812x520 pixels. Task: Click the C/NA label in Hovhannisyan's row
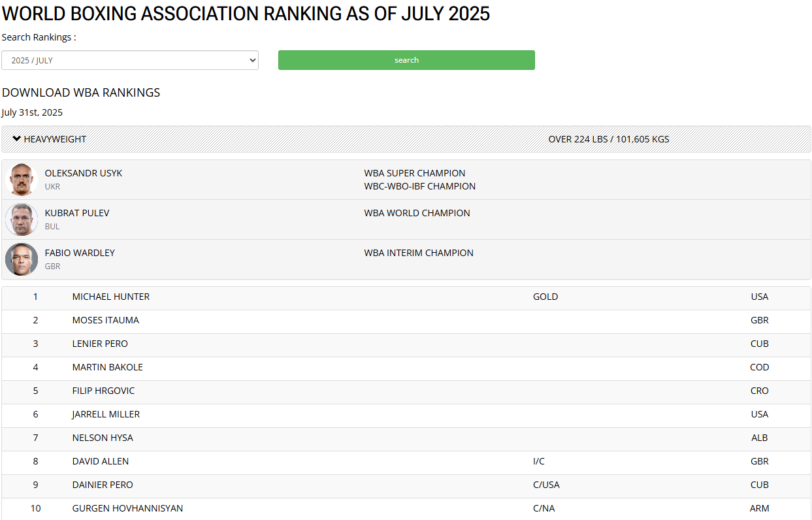coord(544,508)
